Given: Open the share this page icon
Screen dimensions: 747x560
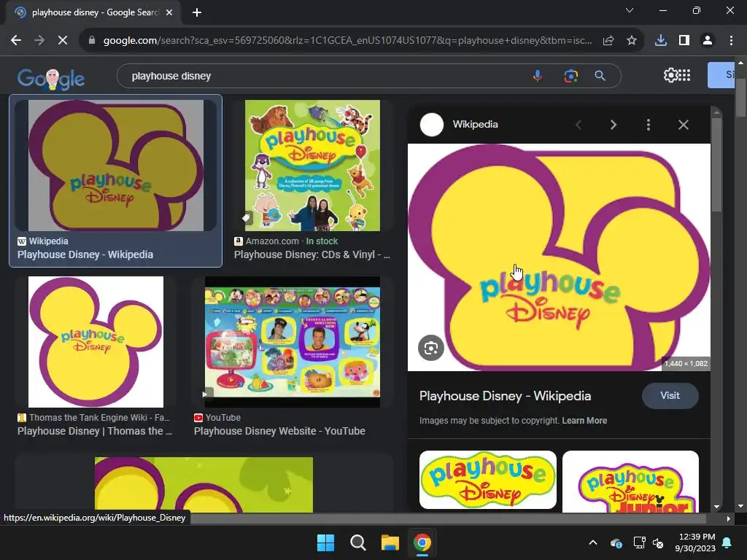Looking at the screenshot, I should pyautogui.click(x=608, y=41).
